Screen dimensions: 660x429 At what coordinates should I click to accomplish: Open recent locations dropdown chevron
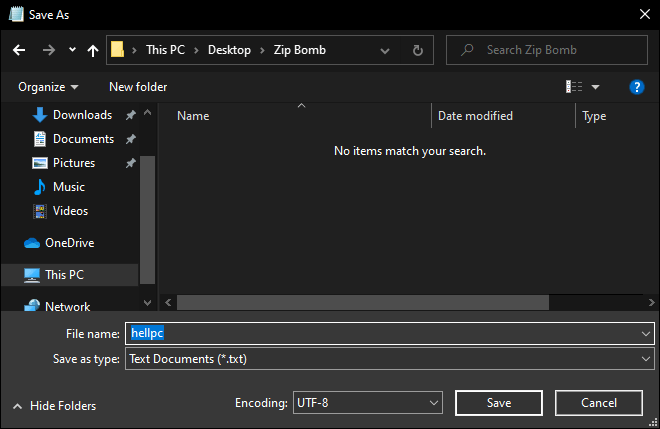(x=72, y=50)
